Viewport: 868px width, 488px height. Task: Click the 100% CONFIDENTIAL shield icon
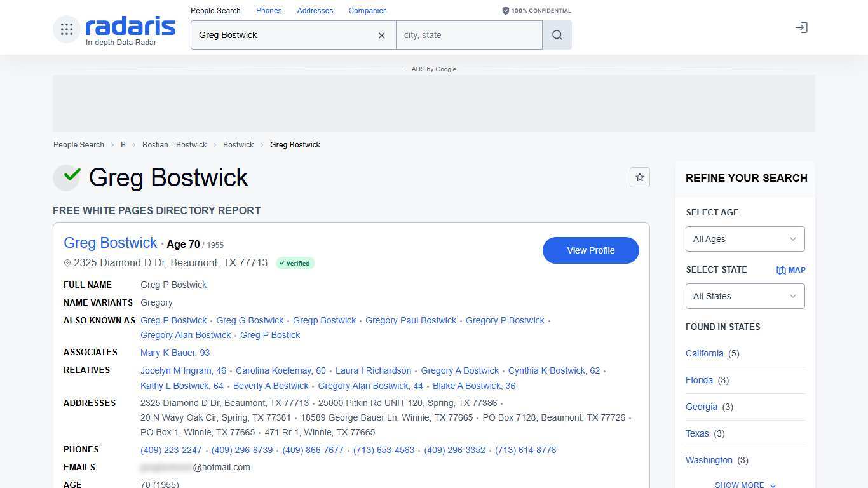click(505, 10)
